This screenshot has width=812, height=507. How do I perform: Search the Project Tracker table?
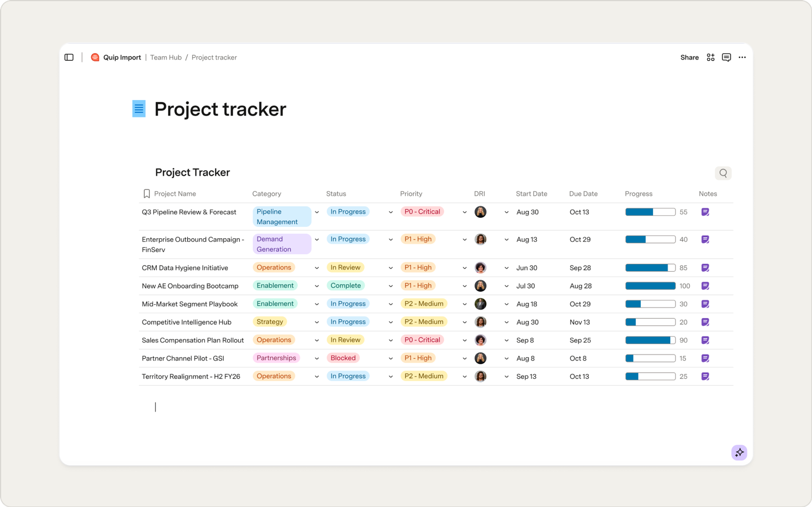(723, 173)
